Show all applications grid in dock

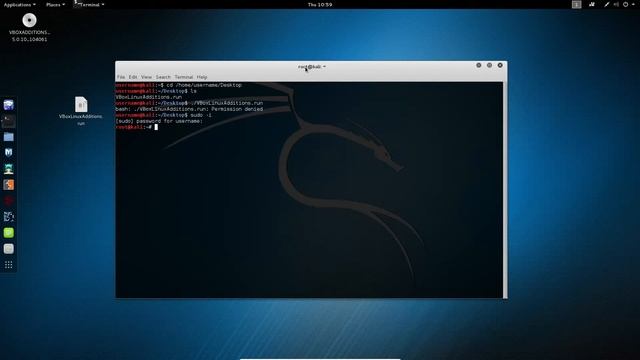pyautogui.click(x=9, y=265)
